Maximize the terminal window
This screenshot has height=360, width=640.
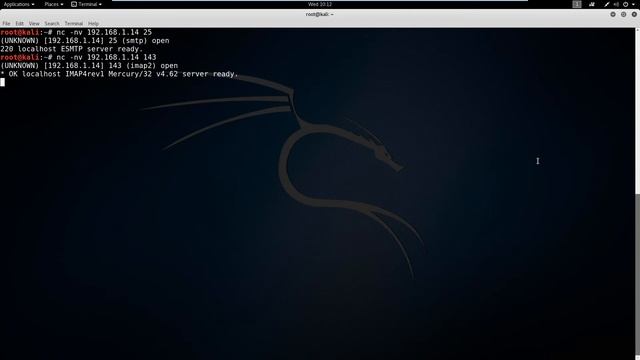pos(623,14)
